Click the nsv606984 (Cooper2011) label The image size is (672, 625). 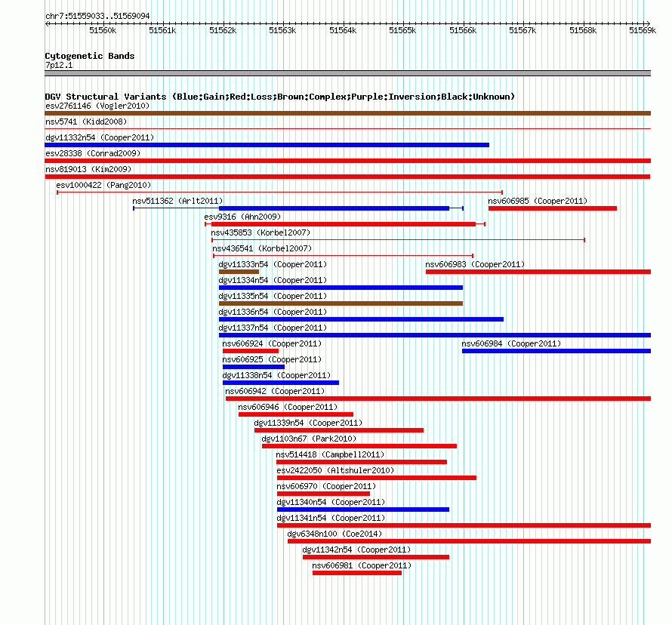pyautogui.click(x=511, y=343)
